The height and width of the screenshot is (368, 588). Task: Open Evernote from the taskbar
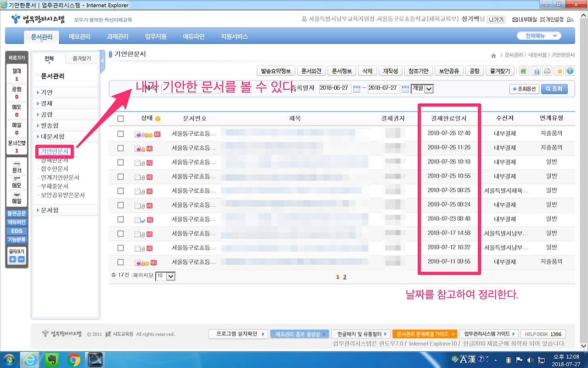52,359
